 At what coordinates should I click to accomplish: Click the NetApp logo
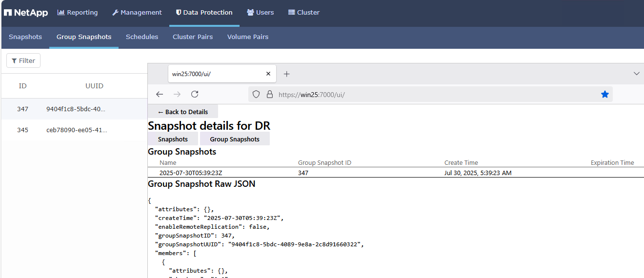[x=26, y=13]
